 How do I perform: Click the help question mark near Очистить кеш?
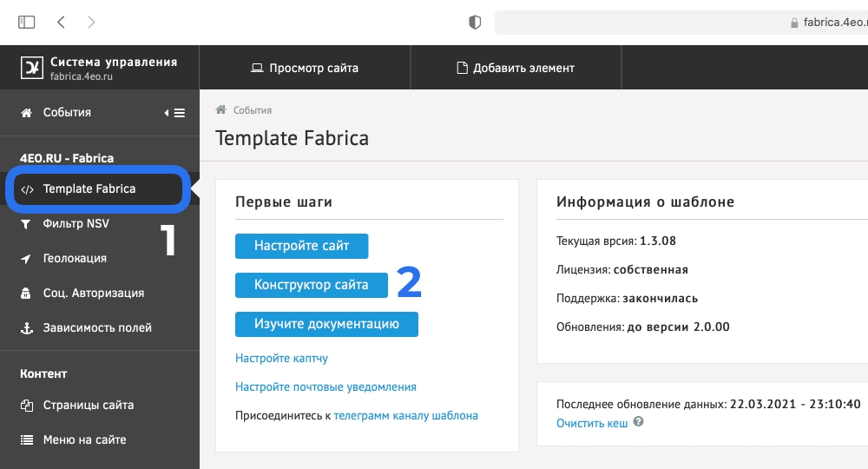(639, 422)
